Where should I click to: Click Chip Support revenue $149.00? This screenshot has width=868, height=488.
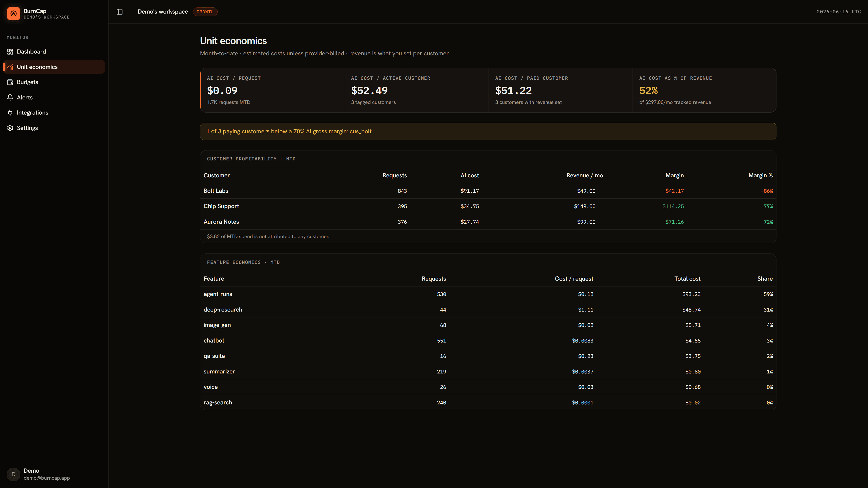point(585,206)
